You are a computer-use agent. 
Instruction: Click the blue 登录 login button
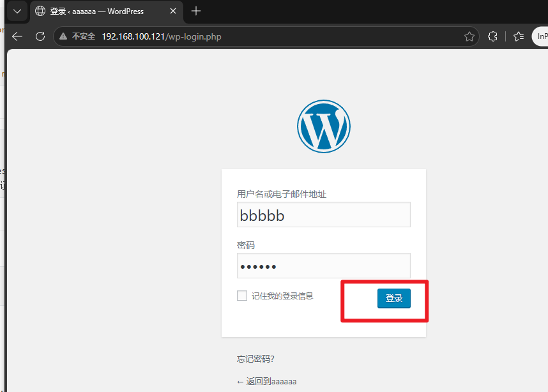tap(394, 298)
